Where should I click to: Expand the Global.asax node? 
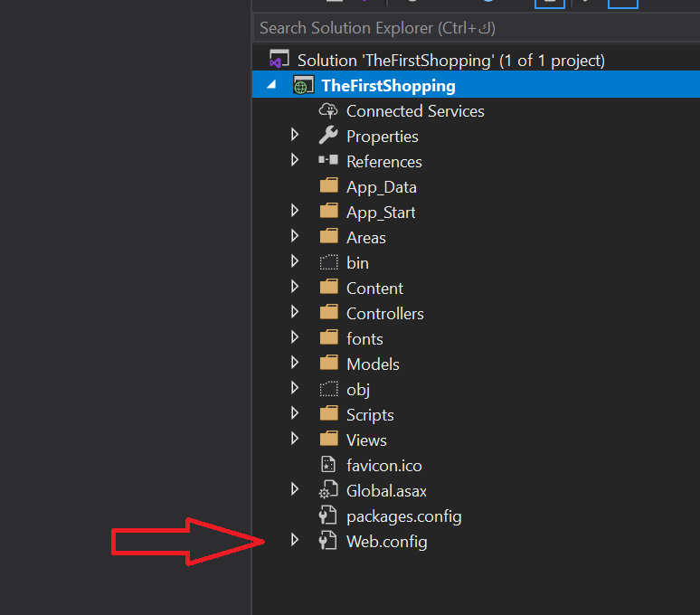295,489
